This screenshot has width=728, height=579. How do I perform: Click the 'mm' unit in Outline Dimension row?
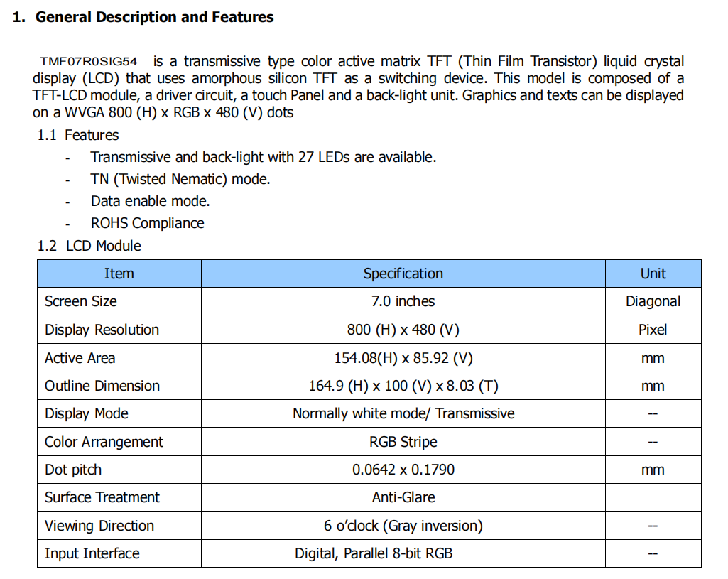tap(653, 386)
